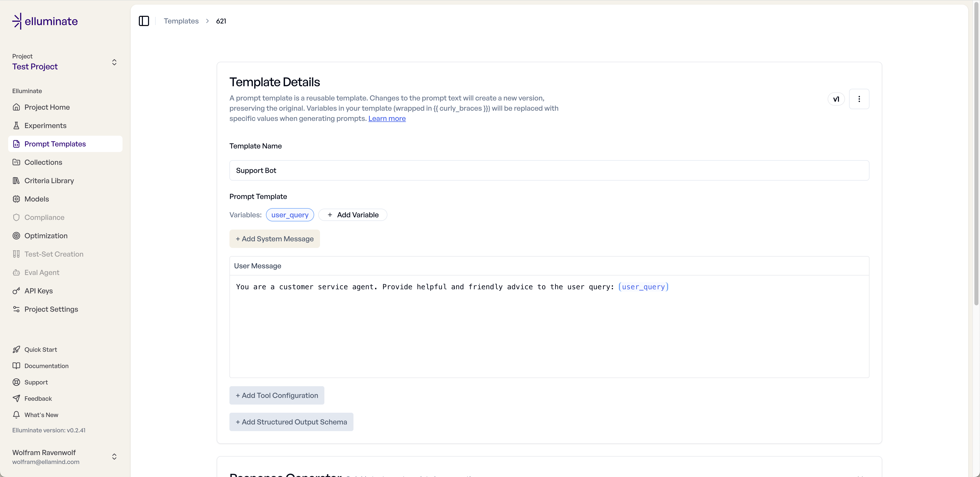Screen dimensions: 980x477
Task: Click Add System Message button
Action: [x=274, y=239]
